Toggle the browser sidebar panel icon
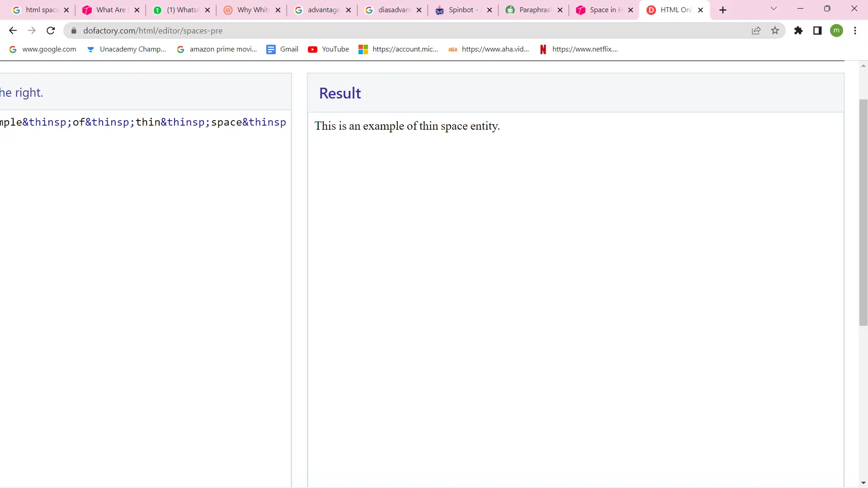This screenshot has width=868, height=488. tap(817, 30)
